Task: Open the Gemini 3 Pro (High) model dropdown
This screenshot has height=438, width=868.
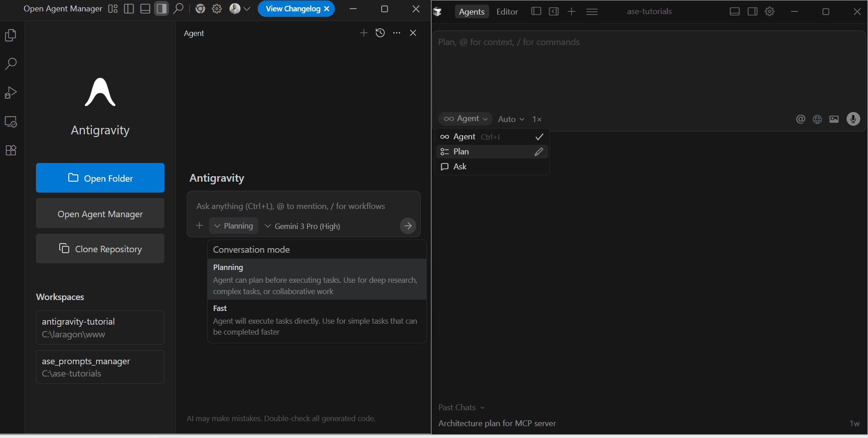Action: [302, 226]
